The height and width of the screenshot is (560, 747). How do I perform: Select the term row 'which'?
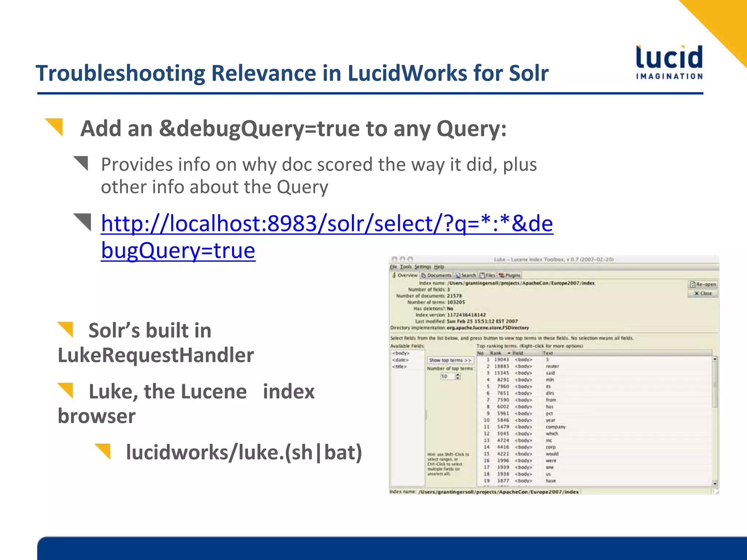595,433
